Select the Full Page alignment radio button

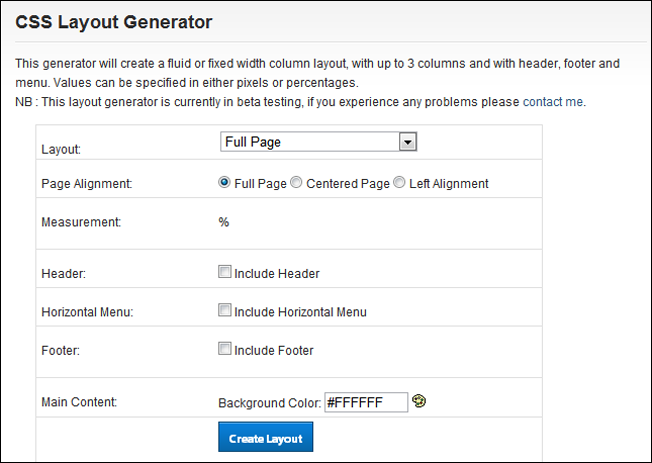[x=224, y=182]
